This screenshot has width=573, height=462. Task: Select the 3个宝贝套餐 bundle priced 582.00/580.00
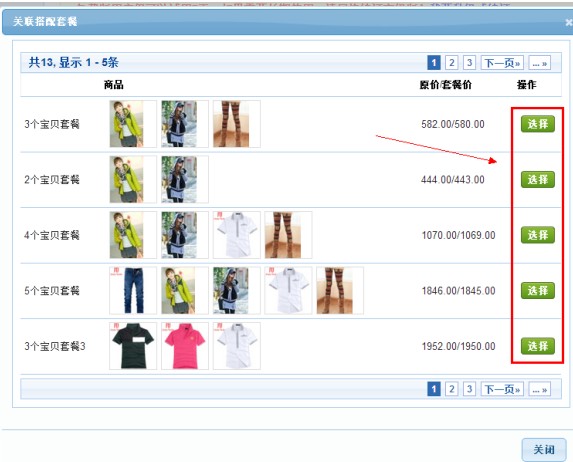pyautogui.click(x=538, y=124)
